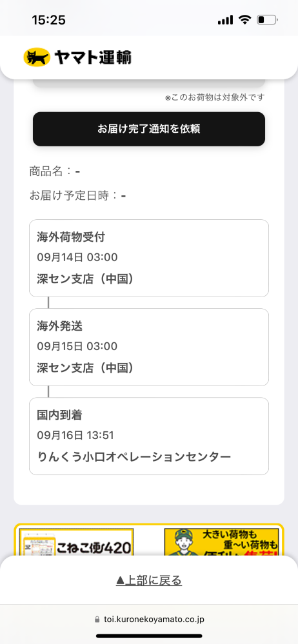Tap the Yamato black cat logo icon
This screenshot has height=644, width=298.
pos(37,57)
